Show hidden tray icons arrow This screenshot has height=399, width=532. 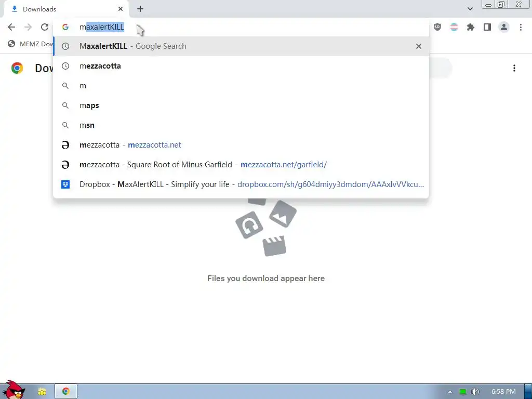click(x=450, y=392)
